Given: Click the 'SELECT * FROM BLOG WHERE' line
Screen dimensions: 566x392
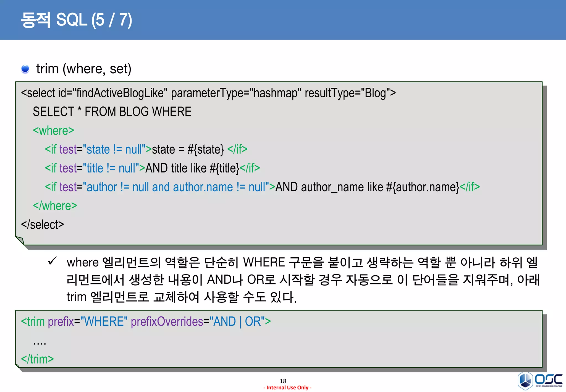Looking at the screenshot, I should (x=112, y=112).
